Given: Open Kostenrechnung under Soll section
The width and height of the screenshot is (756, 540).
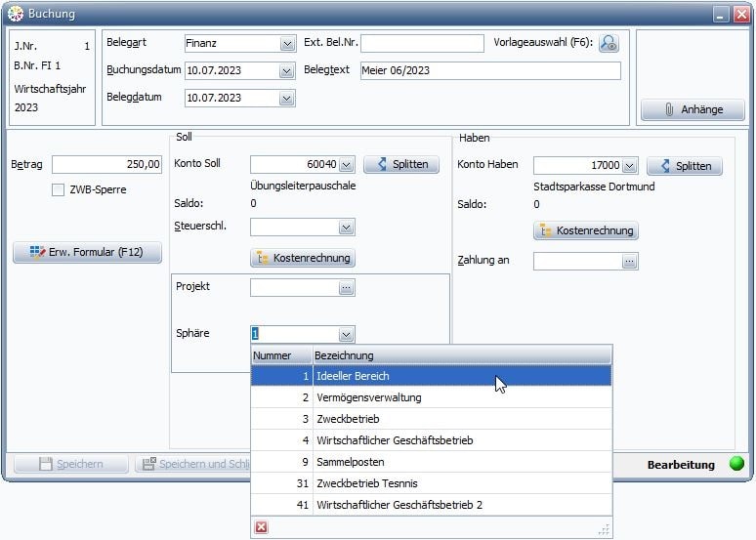Looking at the screenshot, I should pyautogui.click(x=302, y=258).
